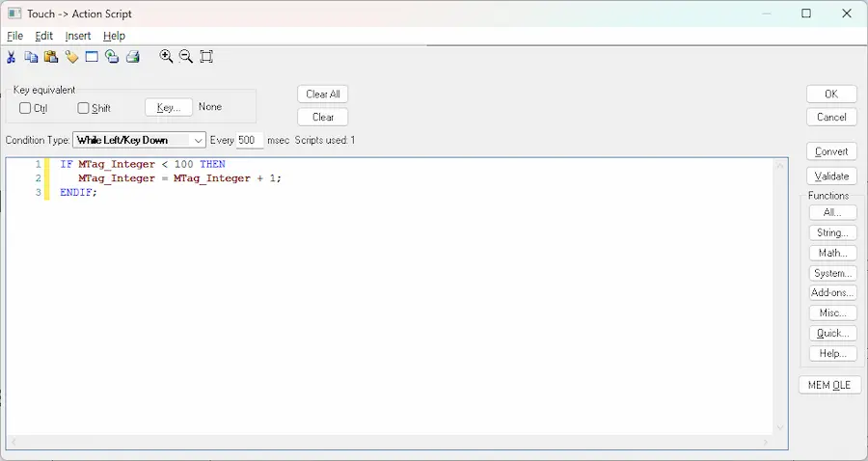Click the Zoom In magnifier
This screenshot has width=868, height=461.
point(166,56)
